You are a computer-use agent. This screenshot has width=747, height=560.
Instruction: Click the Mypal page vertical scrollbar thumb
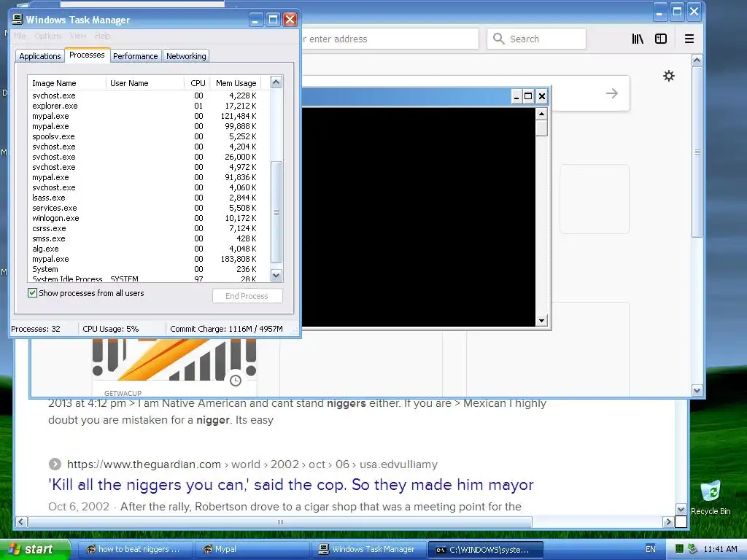[697, 152]
